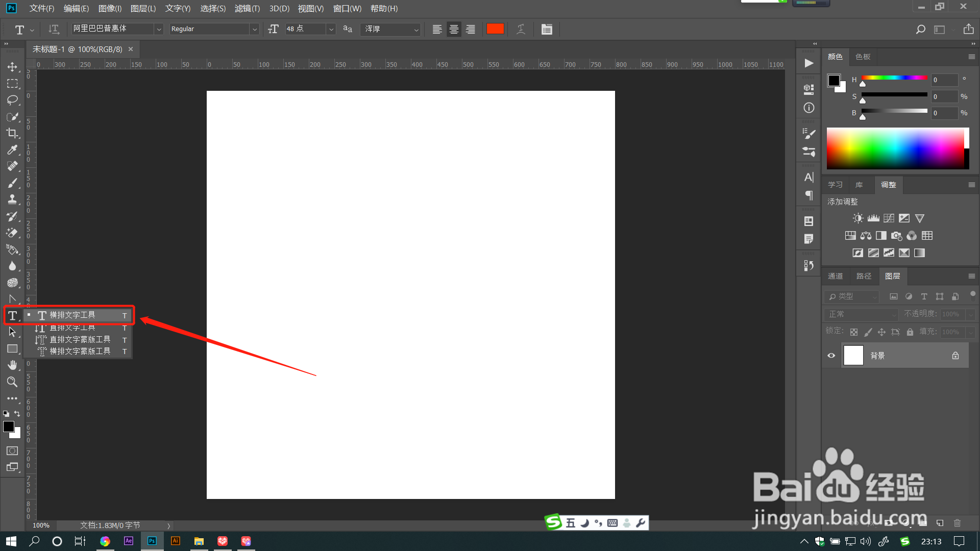Image resolution: width=980 pixels, height=551 pixels.
Task: Select the Eyedropper tool
Action: point(12,149)
